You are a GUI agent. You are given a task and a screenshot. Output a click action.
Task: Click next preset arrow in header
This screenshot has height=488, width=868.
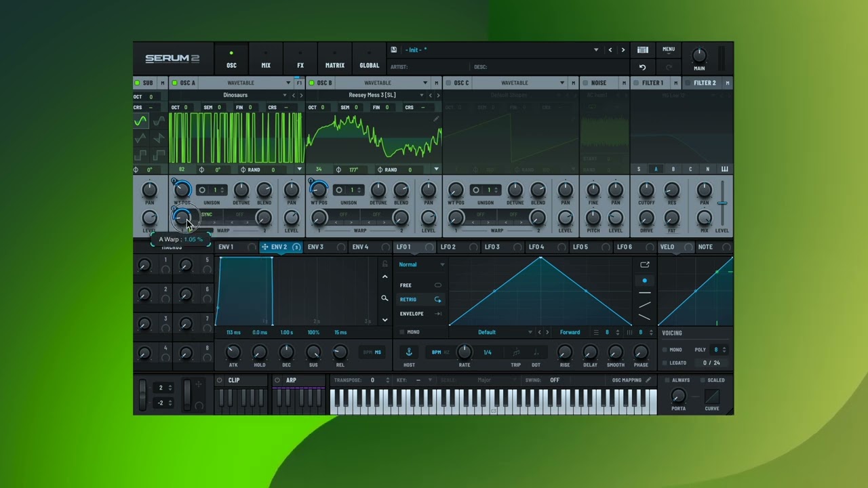pos(623,49)
